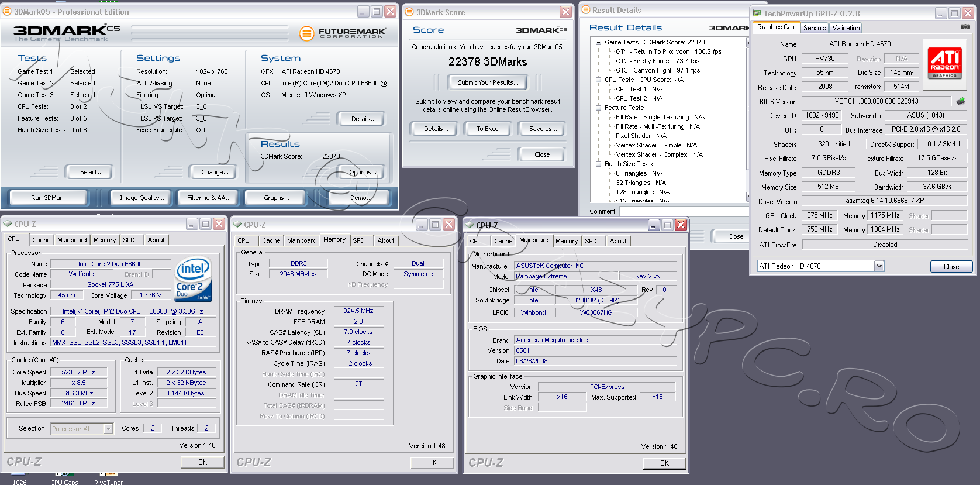Viewport: 980px width, 485px height.
Task: Click the DRAM Frequency 924.5 MHz value
Action: point(358,311)
